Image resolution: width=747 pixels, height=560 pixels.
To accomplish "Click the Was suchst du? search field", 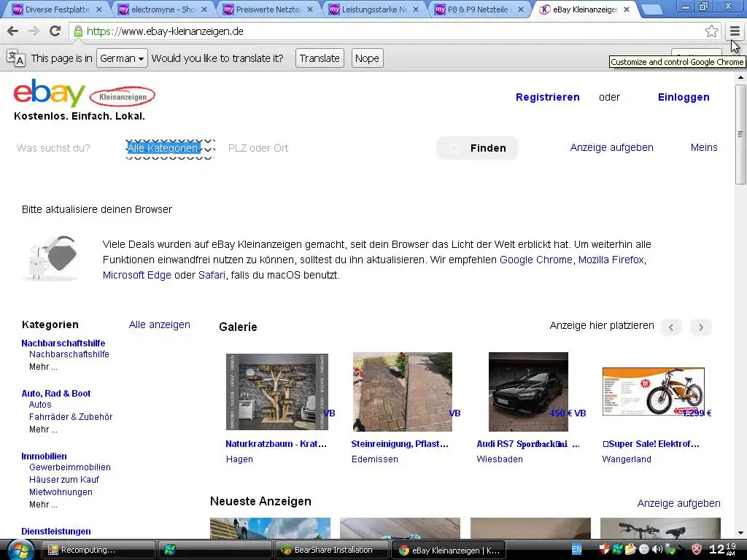I will (x=53, y=148).
